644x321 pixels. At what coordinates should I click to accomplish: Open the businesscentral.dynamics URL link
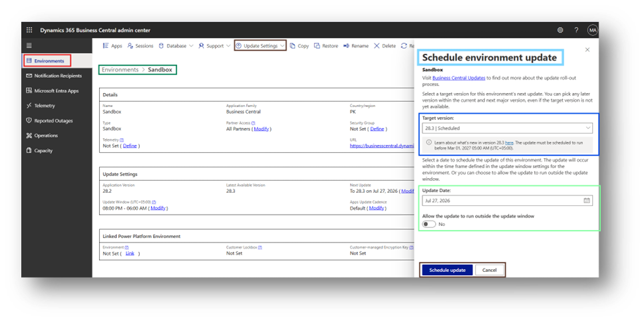click(382, 146)
